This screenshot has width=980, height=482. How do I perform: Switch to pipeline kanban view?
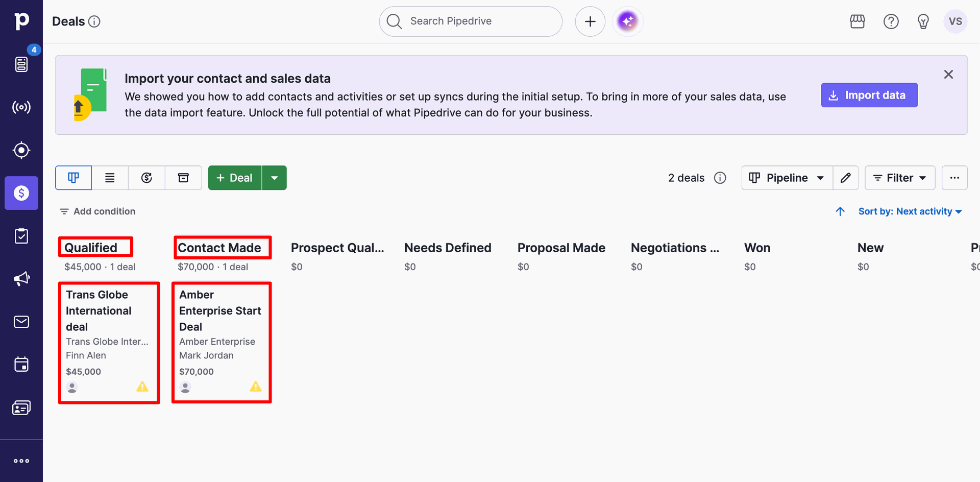coord(73,178)
